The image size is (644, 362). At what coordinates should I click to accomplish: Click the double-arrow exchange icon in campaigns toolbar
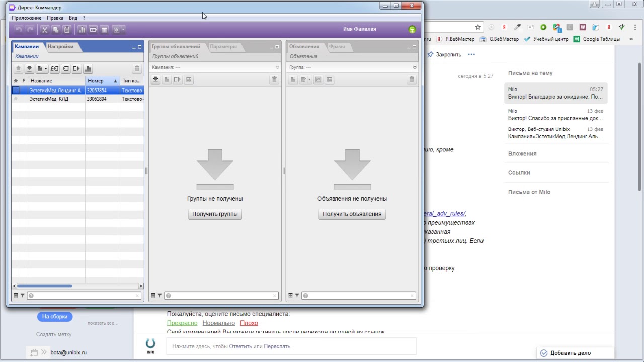pos(54,69)
